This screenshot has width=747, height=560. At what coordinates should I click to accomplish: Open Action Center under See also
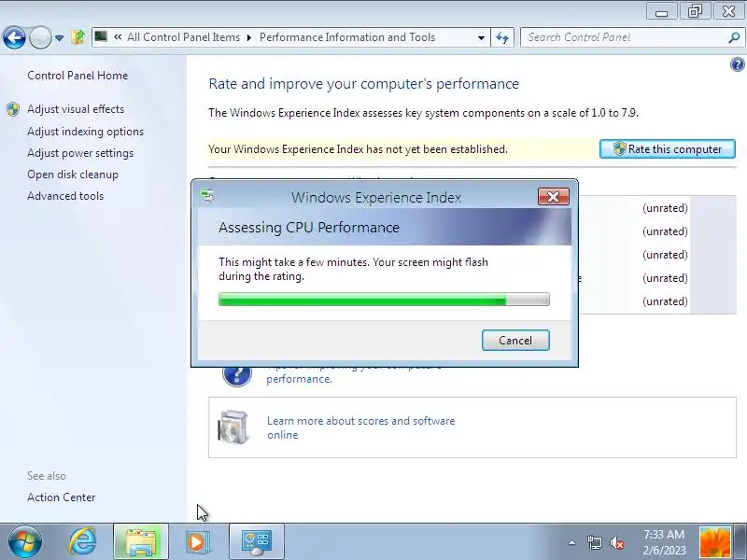pos(61,497)
